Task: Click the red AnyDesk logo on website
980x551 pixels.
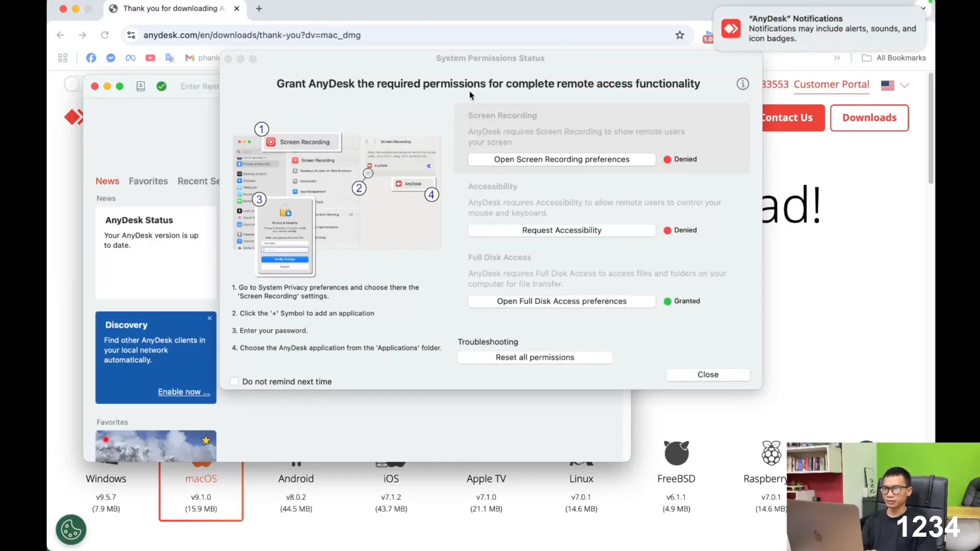Action: [x=73, y=117]
